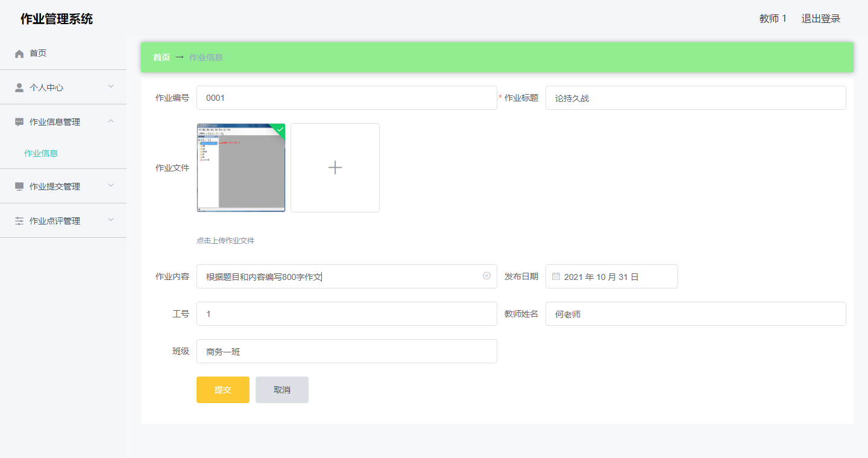The width and height of the screenshot is (868, 458).
Task: Click the 取消 button
Action: pyautogui.click(x=282, y=390)
